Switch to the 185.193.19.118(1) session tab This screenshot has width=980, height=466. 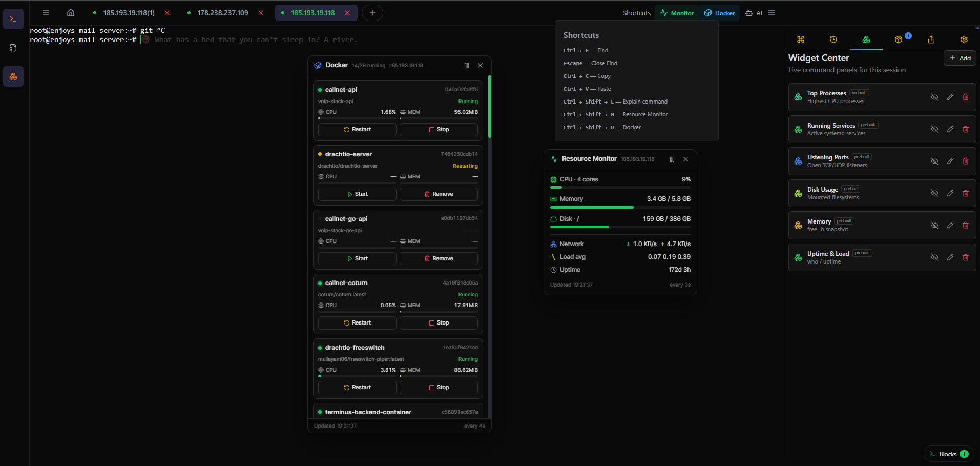pyautogui.click(x=129, y=13)
